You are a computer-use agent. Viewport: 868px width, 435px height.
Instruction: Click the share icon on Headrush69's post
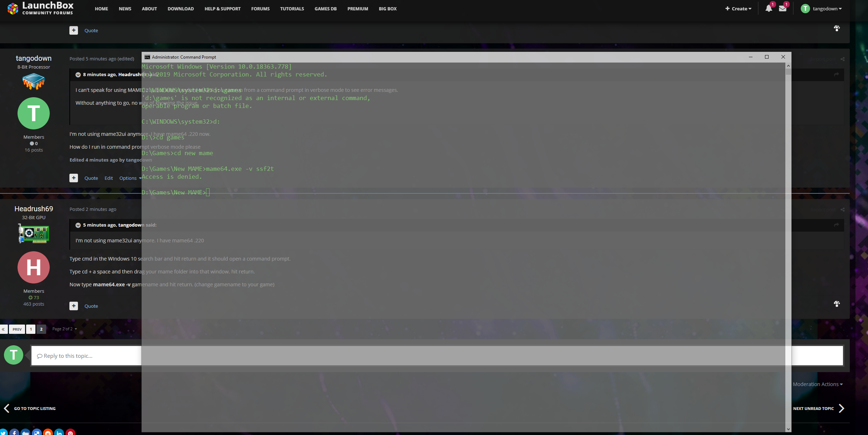pos(843,209)
